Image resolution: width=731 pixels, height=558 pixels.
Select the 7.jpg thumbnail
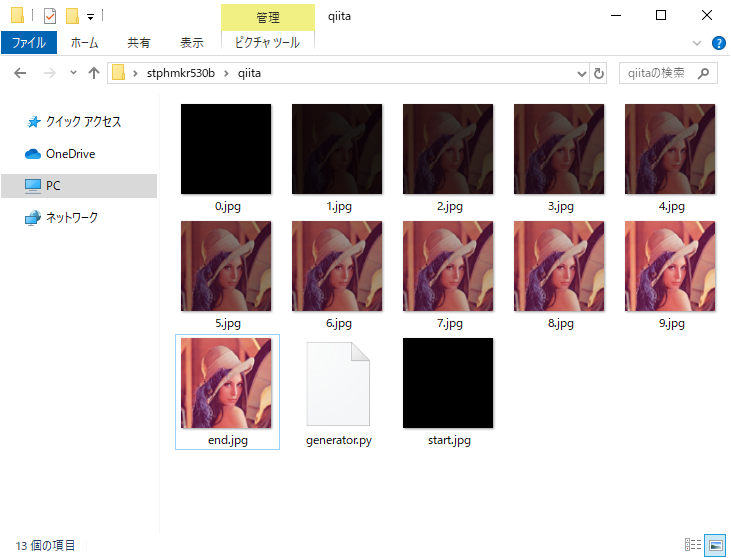tap(448, 266)
